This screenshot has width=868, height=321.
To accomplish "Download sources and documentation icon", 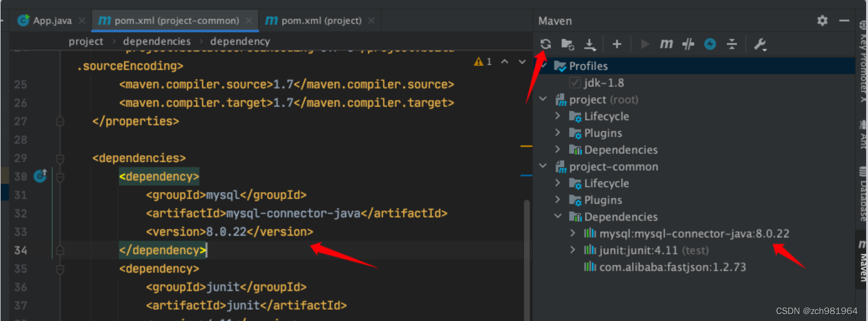I will [x=590, y=44].
